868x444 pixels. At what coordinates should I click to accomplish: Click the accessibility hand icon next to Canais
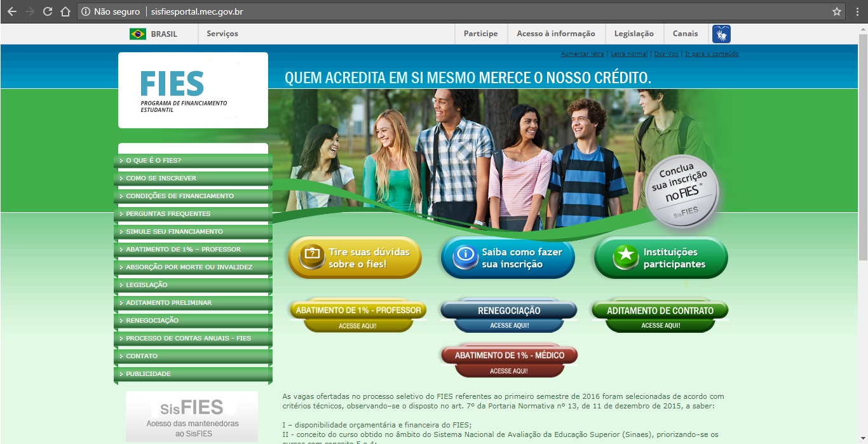(x=720, y=33)
